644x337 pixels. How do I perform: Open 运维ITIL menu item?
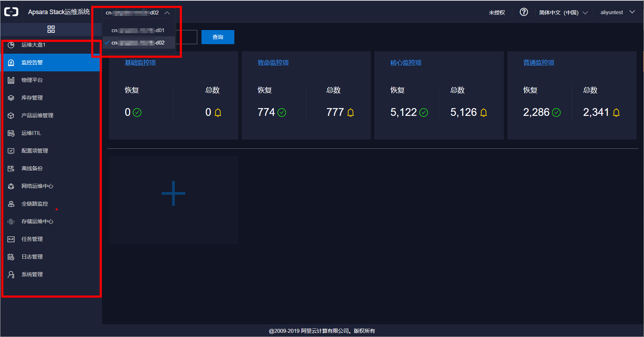tap(51, 133)
